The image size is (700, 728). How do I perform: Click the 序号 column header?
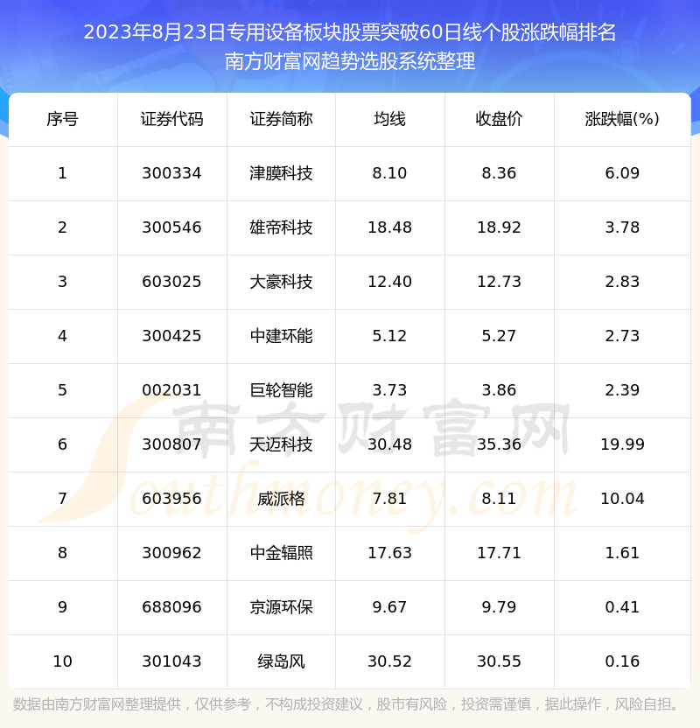(x=63, y=119)
